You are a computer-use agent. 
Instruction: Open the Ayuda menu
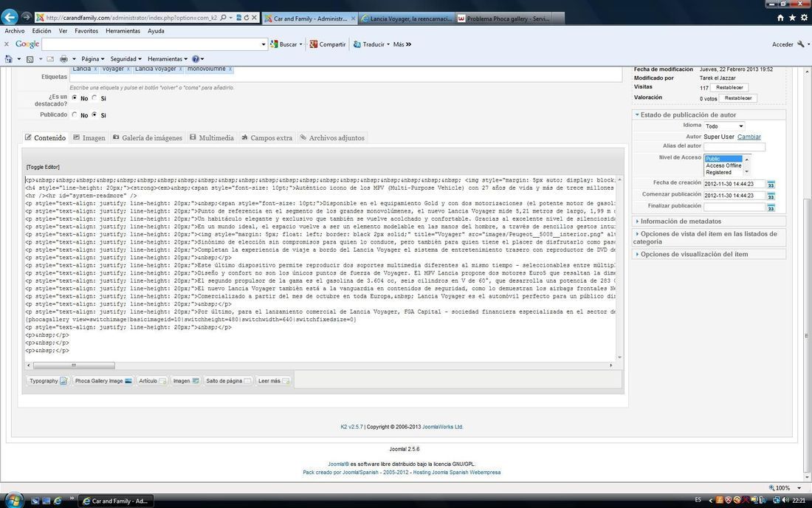(x=156, y=31)
